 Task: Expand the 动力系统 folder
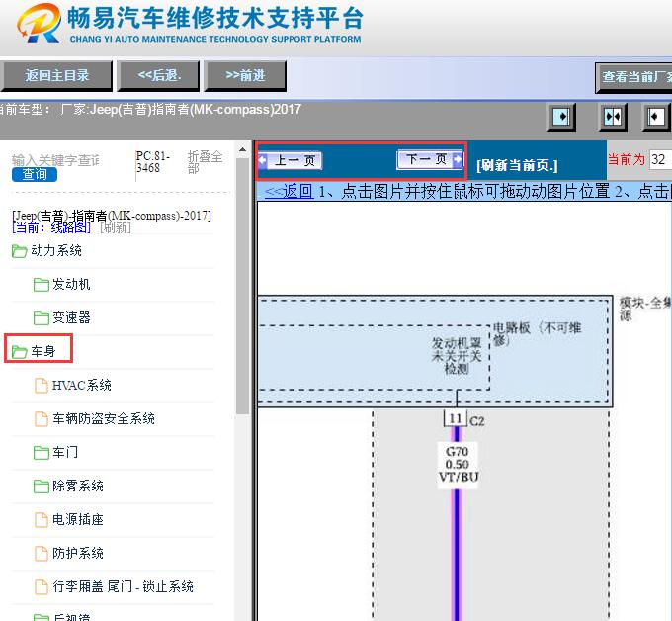(x=56, y=250)
